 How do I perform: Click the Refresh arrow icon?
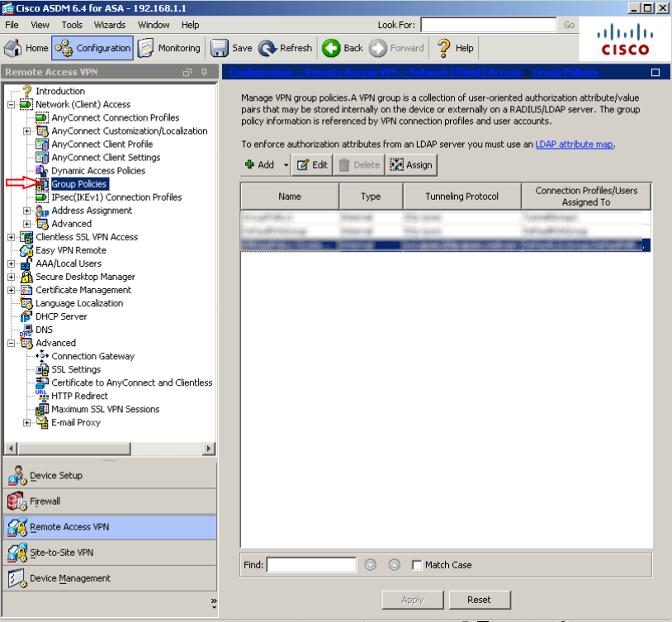(267, 48)
